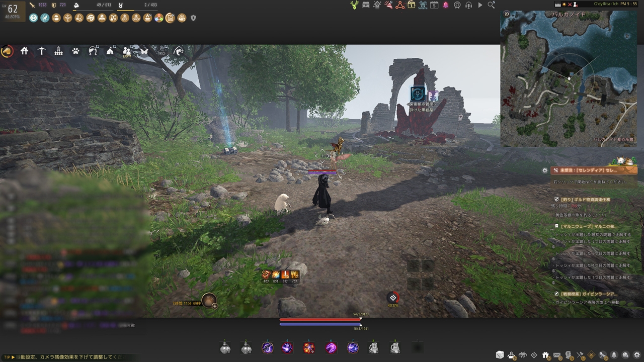Activate the skill in quickslot three

click(x=268, y=347)
